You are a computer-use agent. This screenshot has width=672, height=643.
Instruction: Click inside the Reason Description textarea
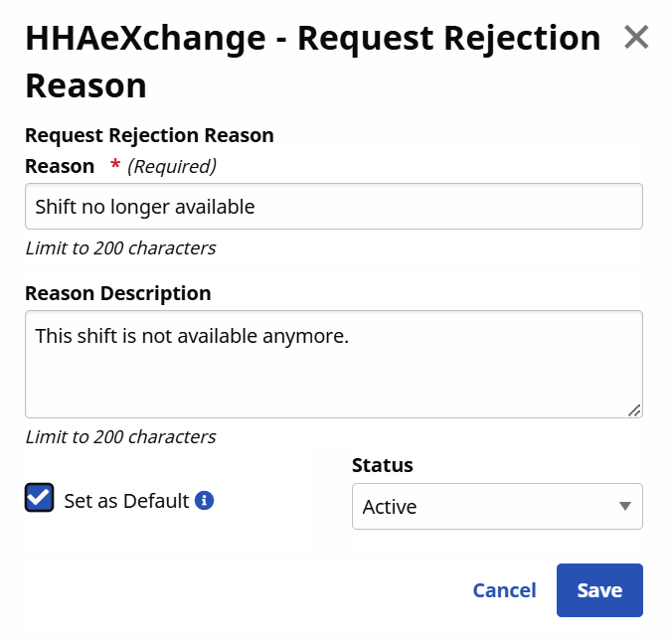333,364
